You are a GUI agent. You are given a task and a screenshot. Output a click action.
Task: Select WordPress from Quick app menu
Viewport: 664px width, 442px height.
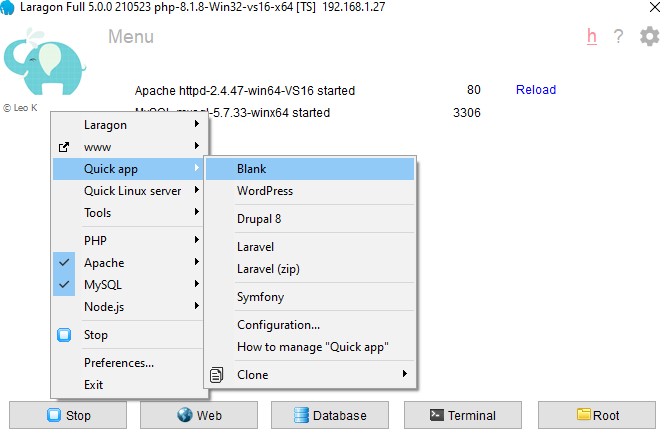point(265,191)
